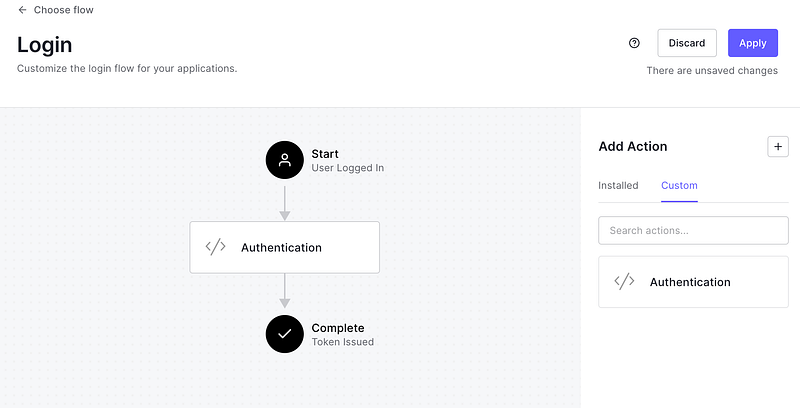Select the Start node user icon
This screenshot has height=408, width=800.
point(285,160)
